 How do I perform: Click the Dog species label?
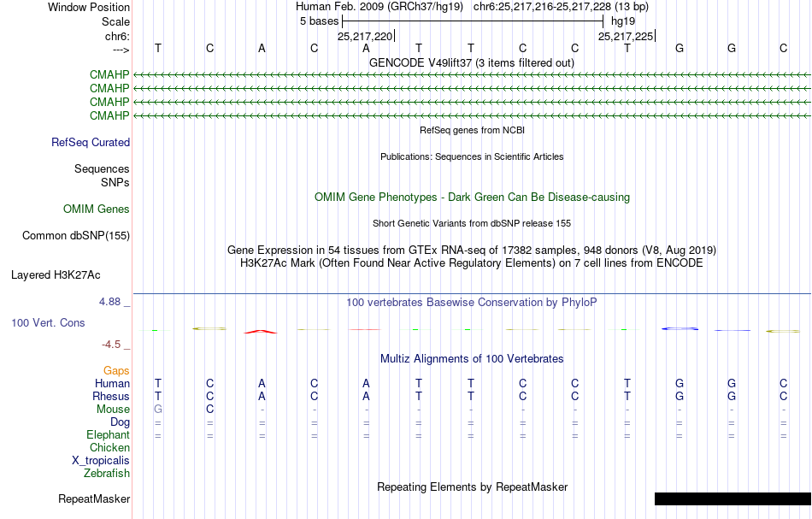tap(120, 422)
